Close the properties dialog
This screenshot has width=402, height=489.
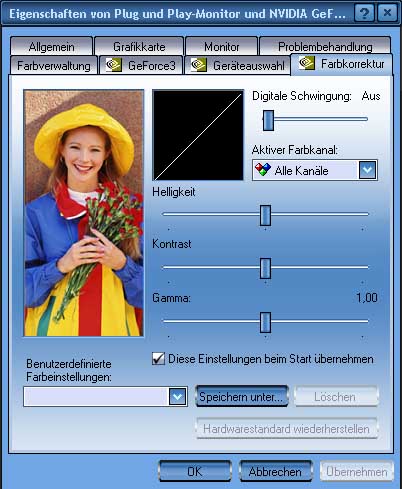click(388, 14)
